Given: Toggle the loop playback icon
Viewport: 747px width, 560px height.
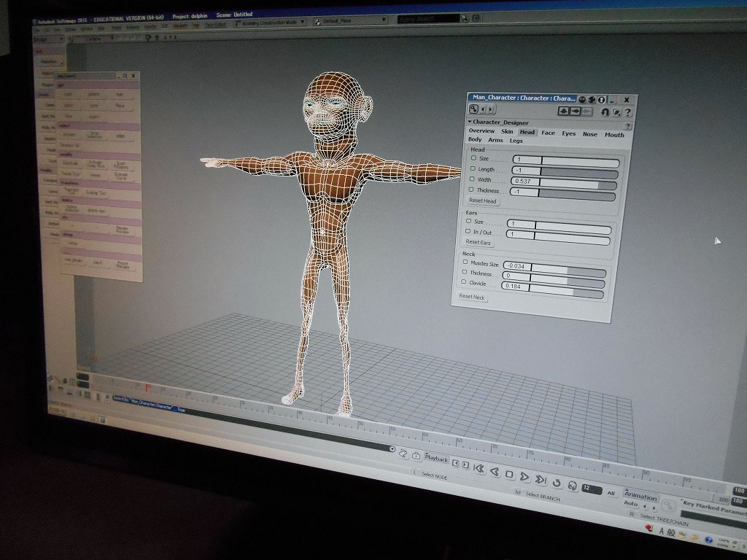Looking at the screenshot, I should pyautogui.click(x=557, y=482).
